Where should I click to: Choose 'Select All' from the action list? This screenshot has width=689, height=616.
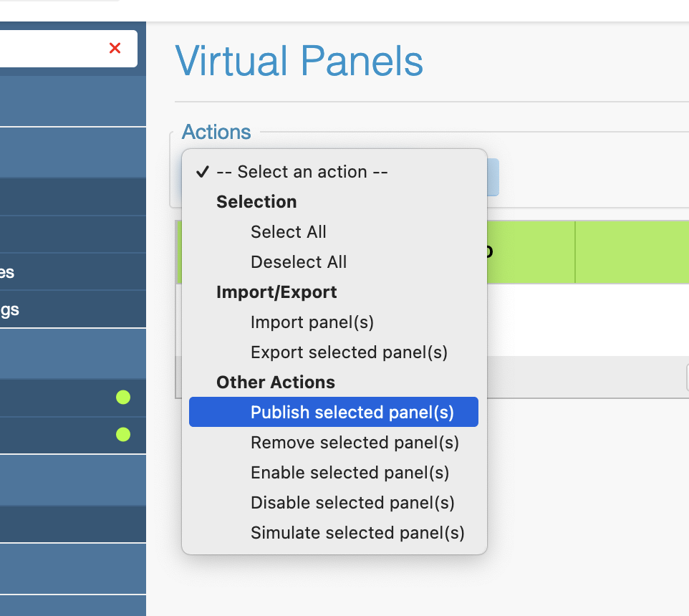[288, 232]
